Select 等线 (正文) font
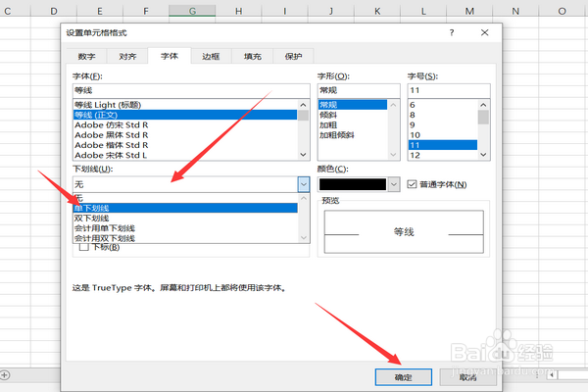 185,115
